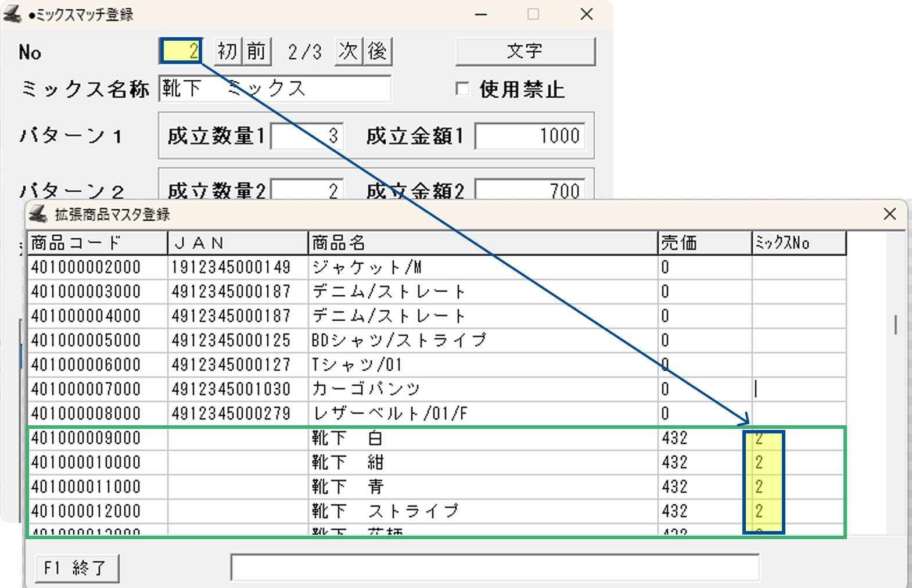The height and width of the screenshot is (588, 912).
Task: Click the 拡張商品マスタ登録 title bar icon
Action: pos(38,214)
